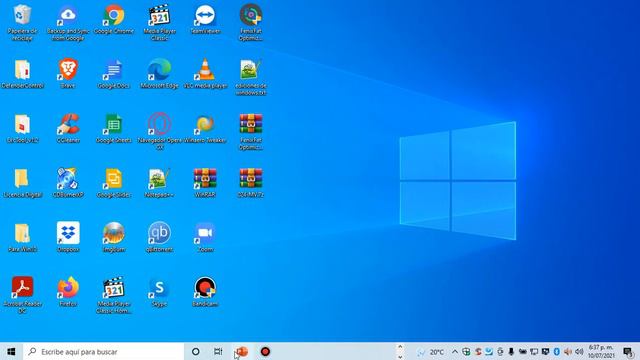Select the CCleaner desktop shortcut
Viewport: 640px width, 360px height.
click(68, 129)
